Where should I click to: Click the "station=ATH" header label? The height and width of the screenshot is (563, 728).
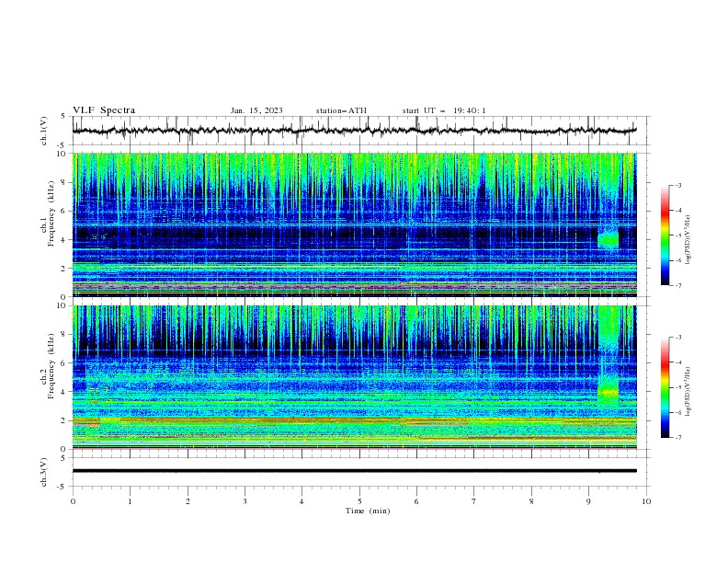[x=341, y=110]
